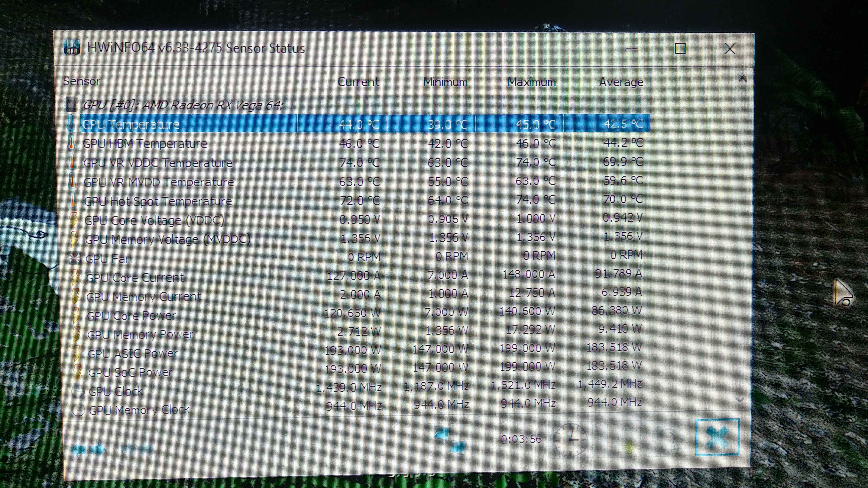Click the Average column header
This screenshot has width=868, height=488.
[621, 82]
